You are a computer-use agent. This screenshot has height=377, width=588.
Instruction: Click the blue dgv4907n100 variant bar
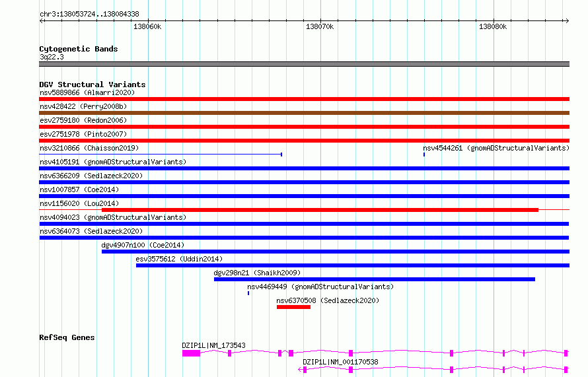click(x=336, y=252)
